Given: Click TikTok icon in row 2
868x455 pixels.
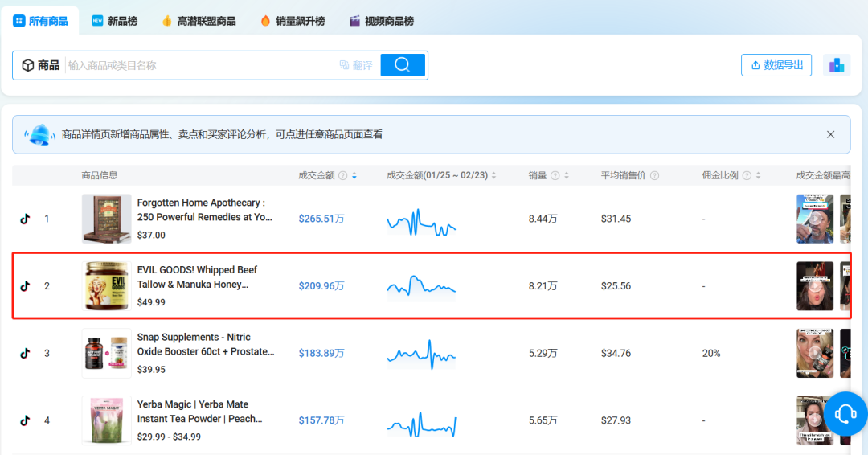Looking at the screenshot, I should [x=25, y=285].
